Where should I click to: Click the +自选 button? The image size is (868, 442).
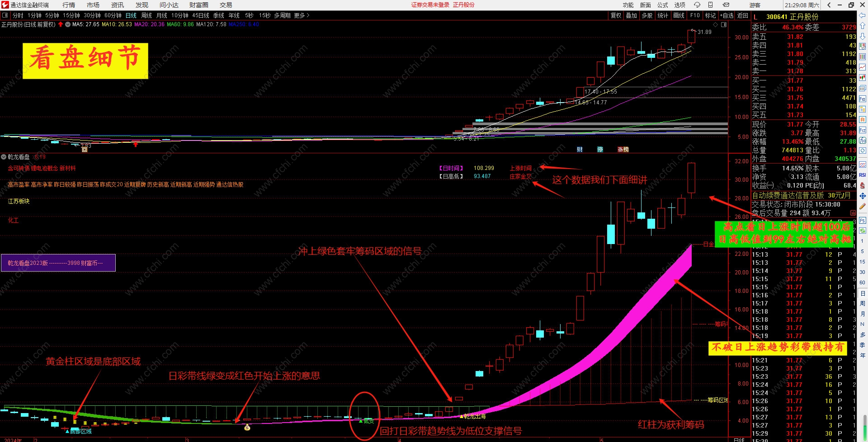tap(726, 15)
